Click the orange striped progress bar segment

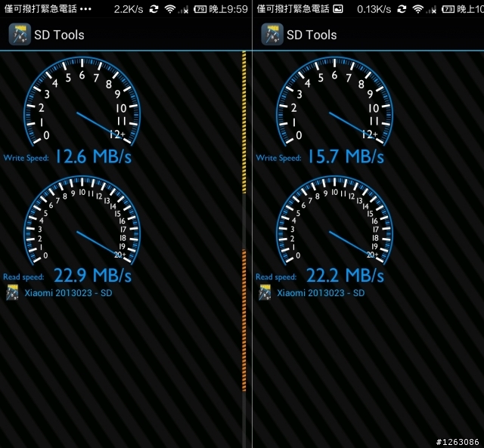[244, 320]
